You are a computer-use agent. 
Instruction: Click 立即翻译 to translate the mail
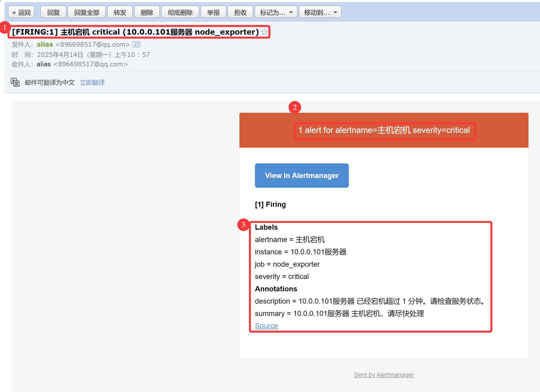92,83
